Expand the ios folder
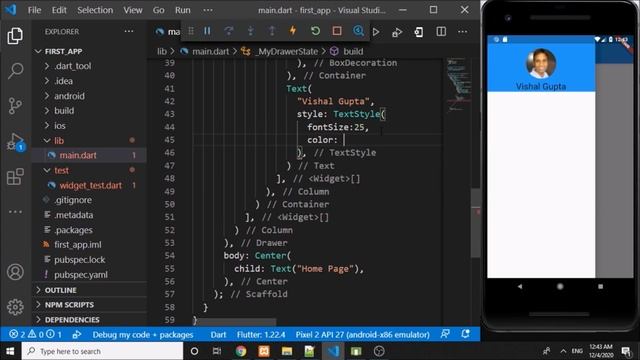Viewport: 640px width, 360px height. (x=89, y=126)
